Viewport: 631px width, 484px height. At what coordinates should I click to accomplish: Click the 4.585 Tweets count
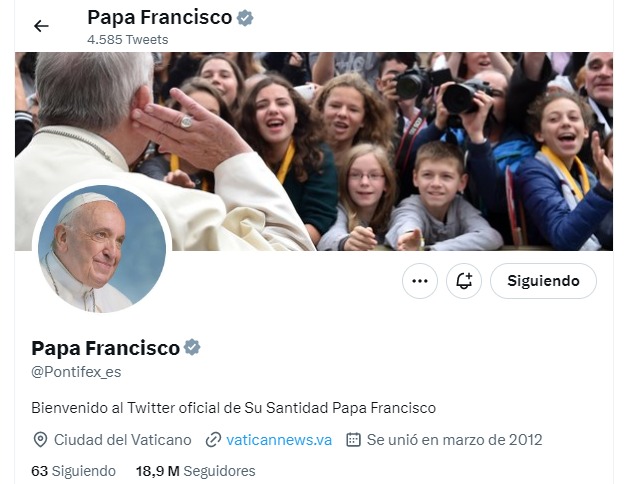128,39
